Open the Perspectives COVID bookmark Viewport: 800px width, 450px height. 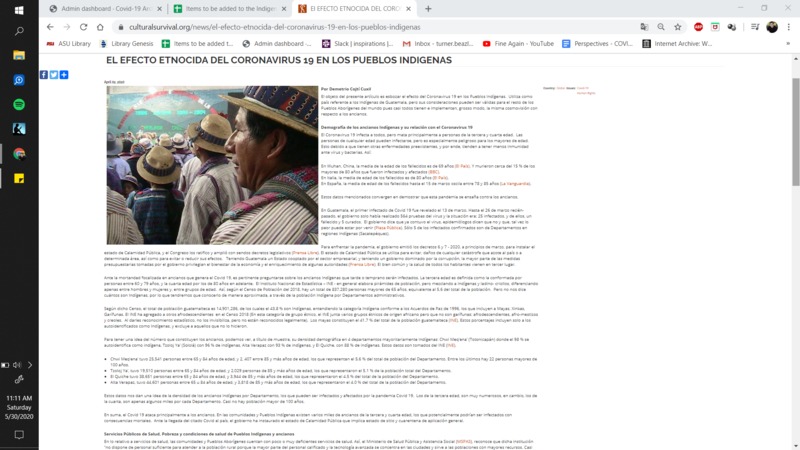[597, 44]
